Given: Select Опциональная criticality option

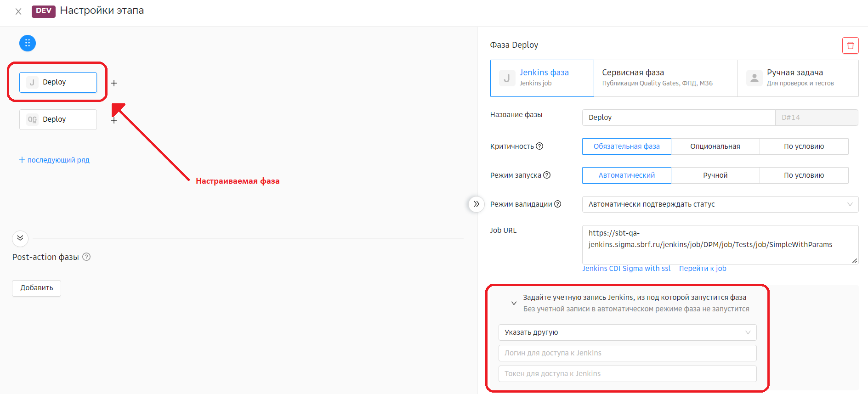Looking at the screenshot, I should 715,146.
